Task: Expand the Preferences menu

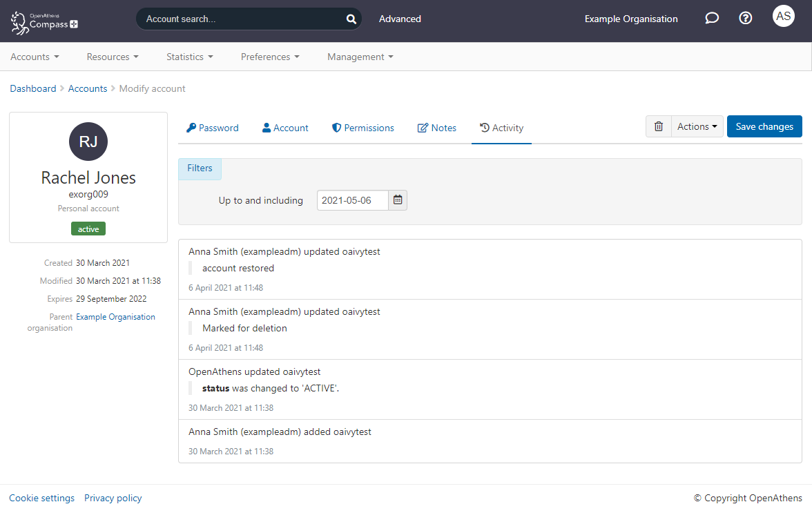Action: (270, 57)
